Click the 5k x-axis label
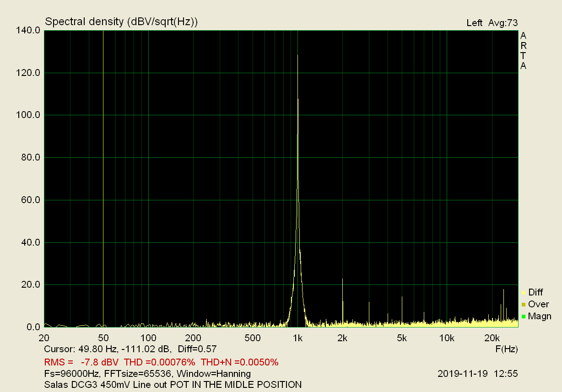The image size is (562, 392). 402,338
